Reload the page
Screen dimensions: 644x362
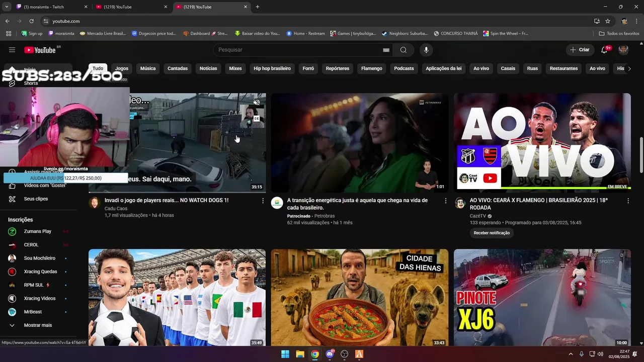(x=31, y=21)
